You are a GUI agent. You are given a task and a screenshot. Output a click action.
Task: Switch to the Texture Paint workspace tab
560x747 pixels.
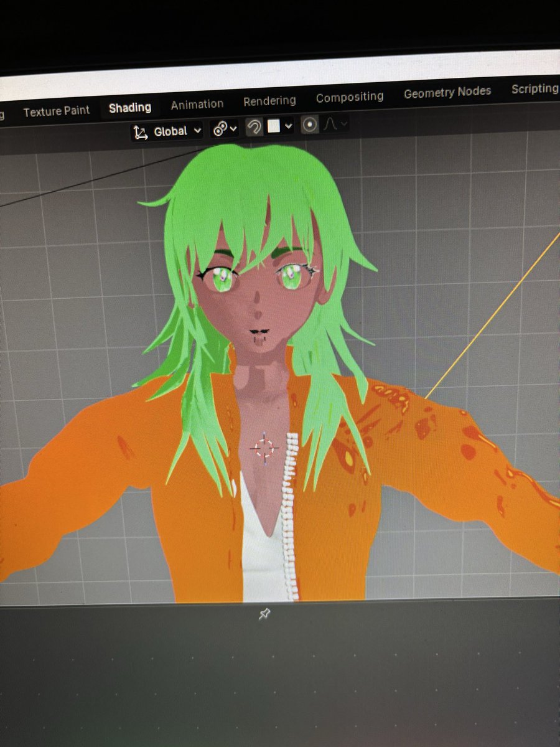point(57,111)
